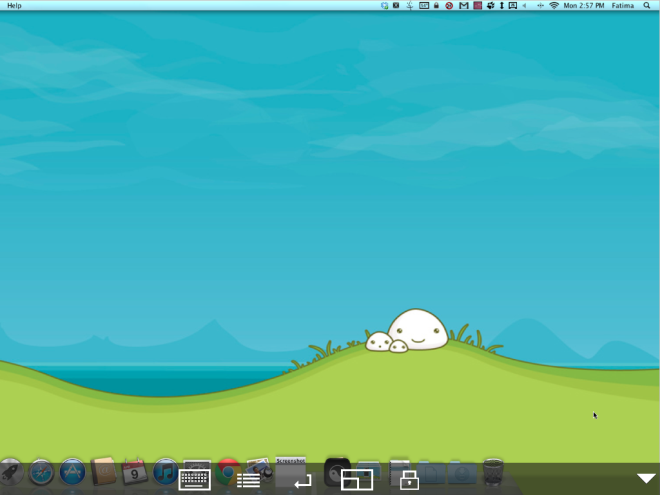Open the Screenshot item in Dock
This screenshot has height=495, width=660.
[x=290, y=471]
